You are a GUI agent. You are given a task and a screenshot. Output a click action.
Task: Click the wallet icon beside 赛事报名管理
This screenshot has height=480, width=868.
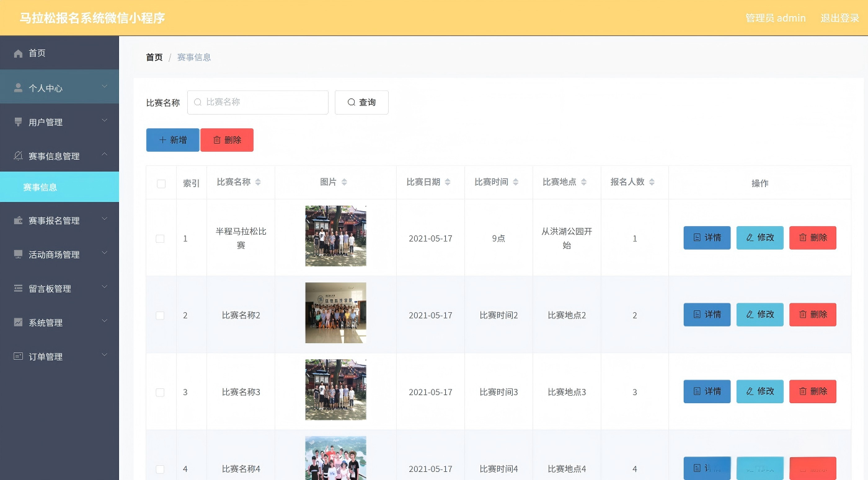click(x=19, y=220)
